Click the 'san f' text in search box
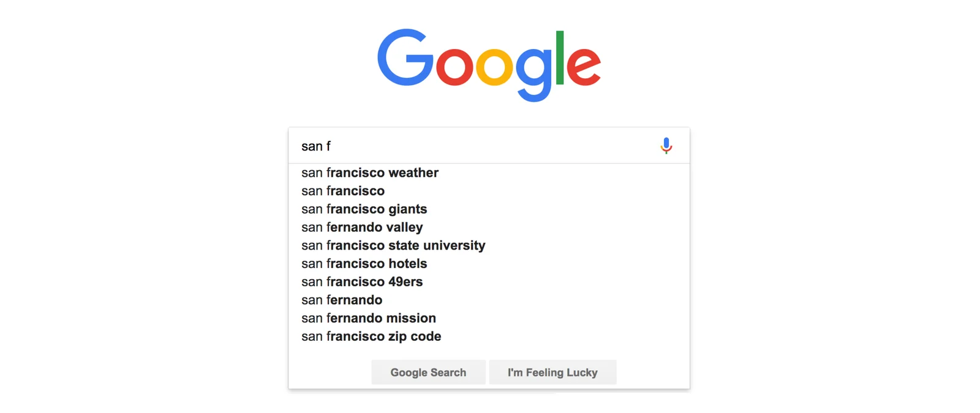 point(316,146)
